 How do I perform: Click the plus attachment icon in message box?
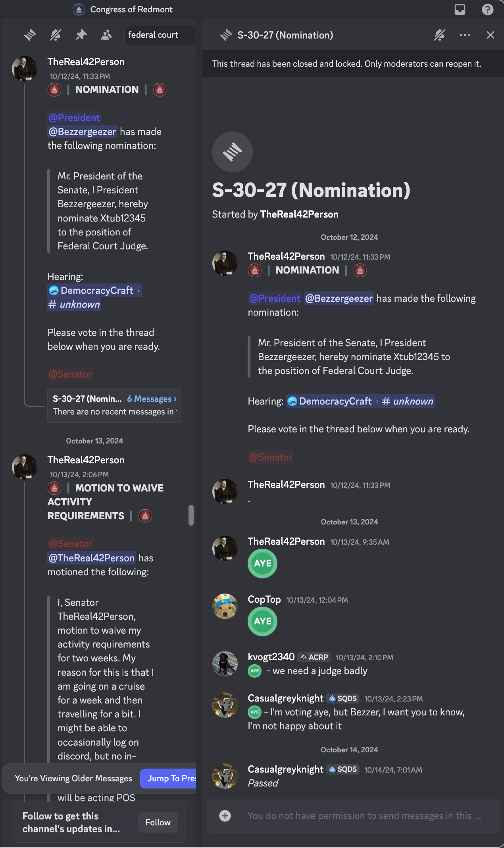click(225, 815)
